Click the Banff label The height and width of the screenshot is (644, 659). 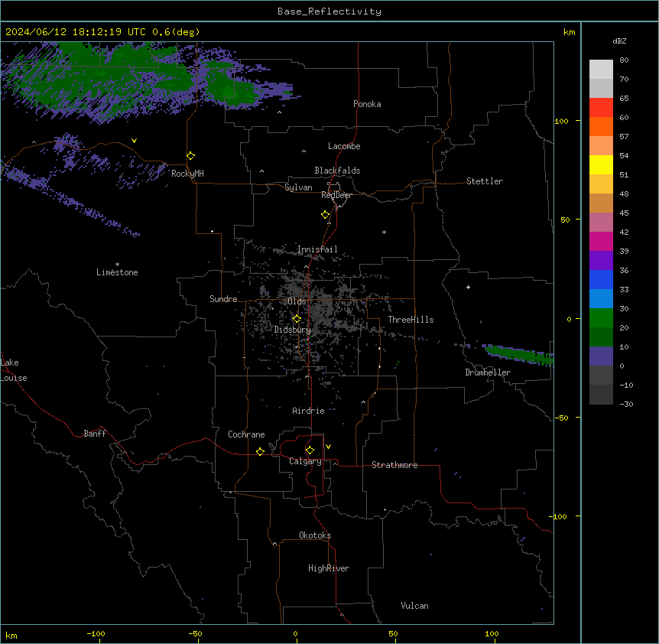tap(95, 434)
